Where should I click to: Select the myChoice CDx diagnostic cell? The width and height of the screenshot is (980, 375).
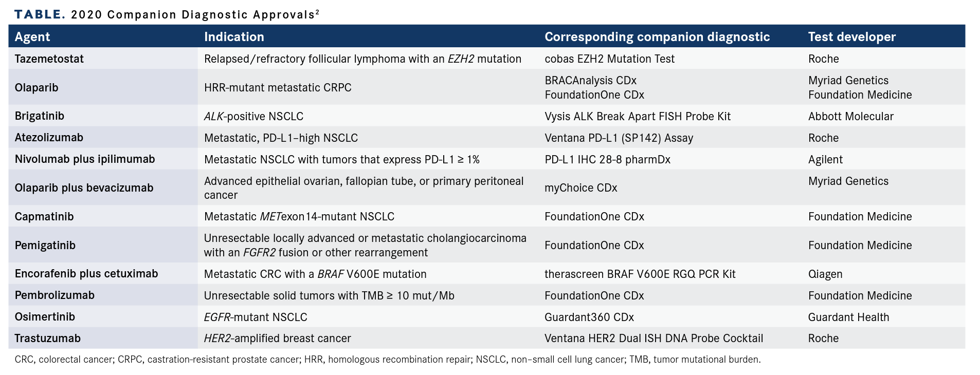point(580,188)
